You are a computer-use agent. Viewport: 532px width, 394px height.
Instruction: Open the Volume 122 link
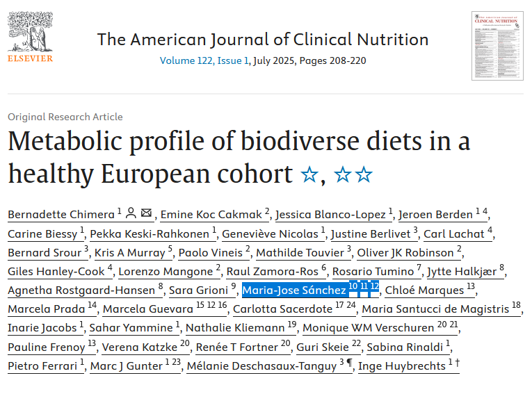186,60
